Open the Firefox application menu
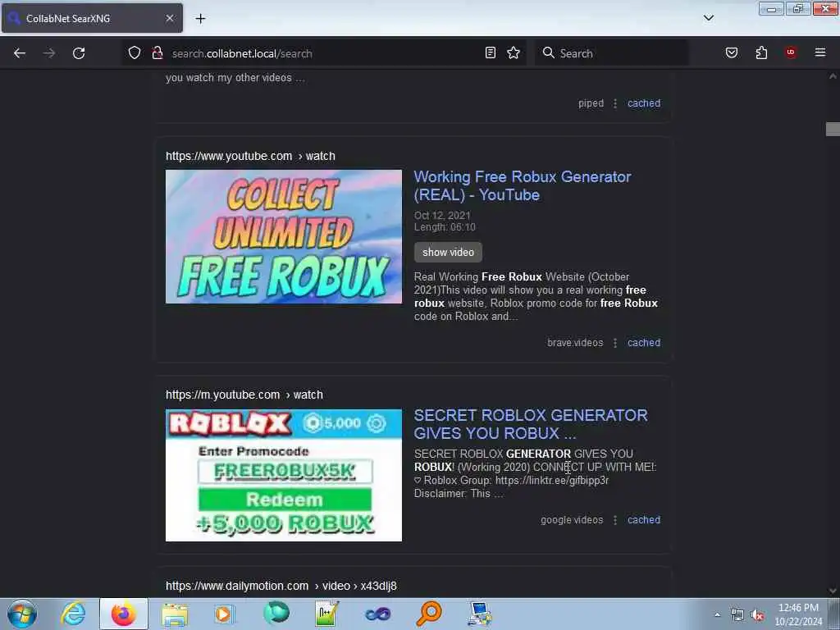 [x=820, y=52]
